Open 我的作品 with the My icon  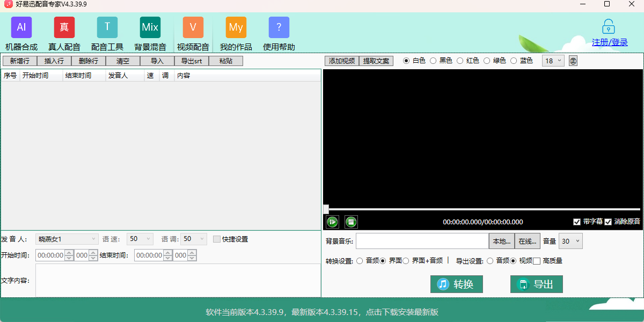tap(236, 27)
